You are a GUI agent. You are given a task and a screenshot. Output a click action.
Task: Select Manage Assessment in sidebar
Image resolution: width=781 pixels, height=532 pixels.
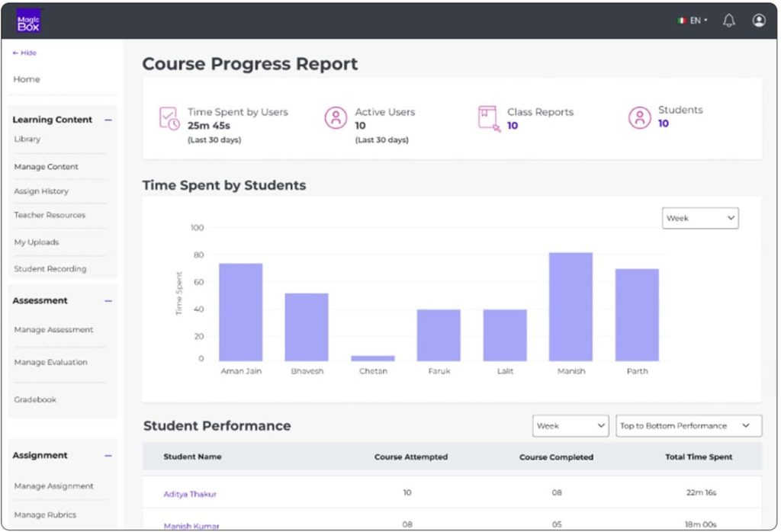pyautogui.click(x=53, y=330)
